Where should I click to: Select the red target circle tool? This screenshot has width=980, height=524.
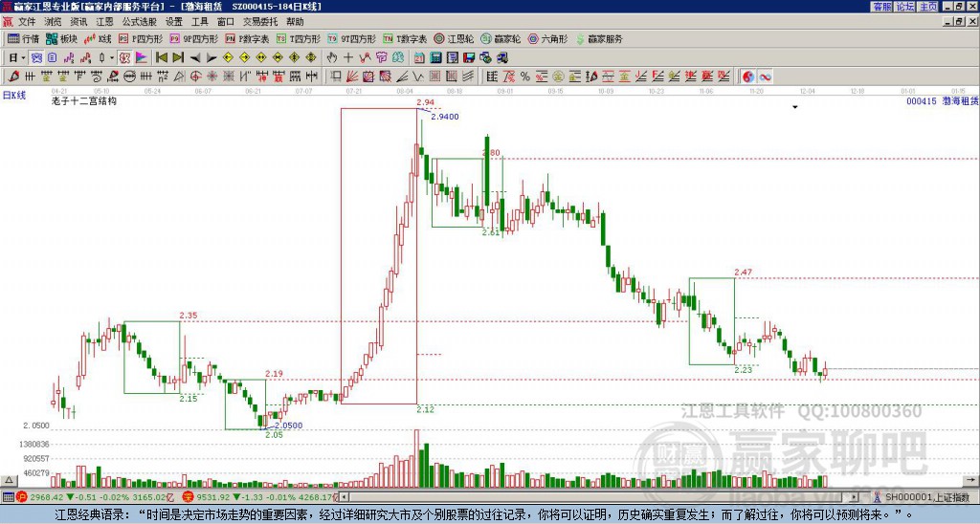(x=195, y=76)
